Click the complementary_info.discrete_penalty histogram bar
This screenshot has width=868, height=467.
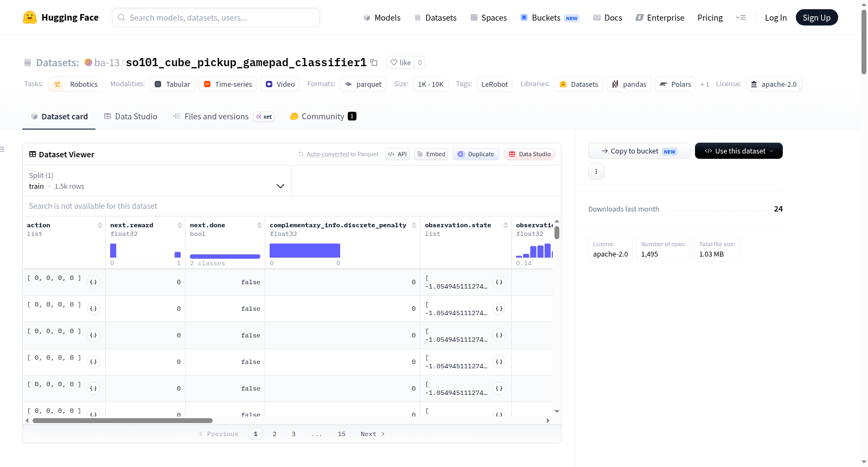click(x=305, y=251)
